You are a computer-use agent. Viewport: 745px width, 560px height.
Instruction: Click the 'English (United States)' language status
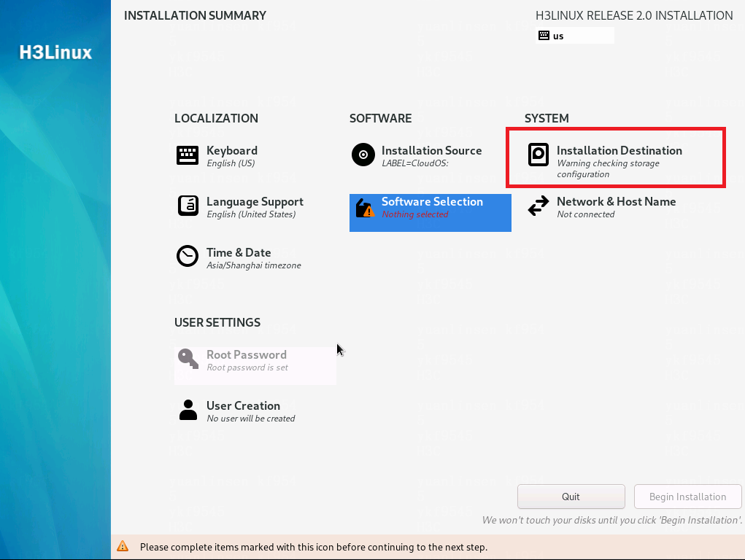[251, 214]
